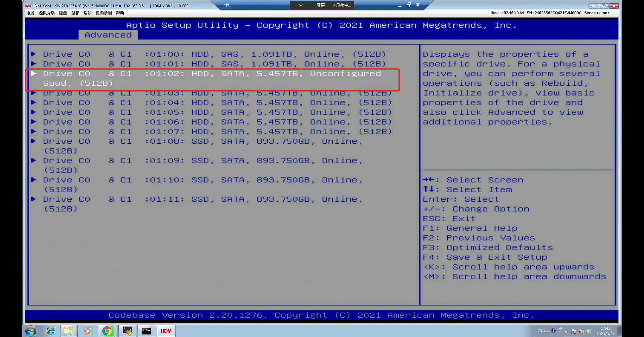The height and width of the screenshot is (337, 644).
Task: Open the HDM app on taskbar
Action: tap(166, 331)
